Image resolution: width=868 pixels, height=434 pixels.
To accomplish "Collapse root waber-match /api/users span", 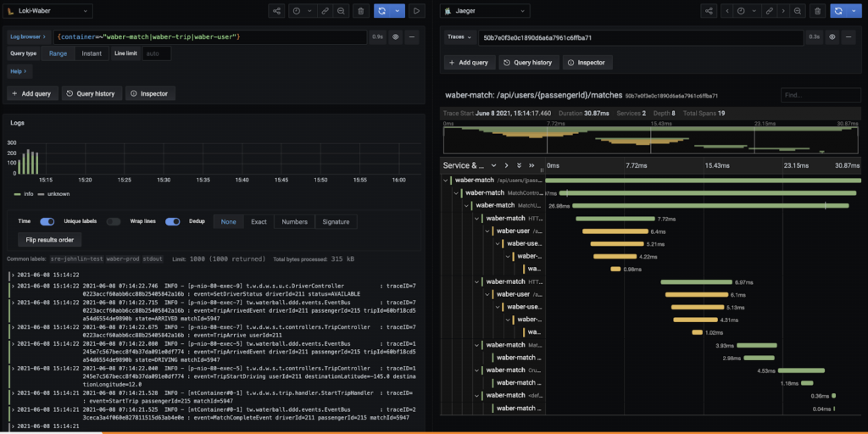I will pos(446,181).
